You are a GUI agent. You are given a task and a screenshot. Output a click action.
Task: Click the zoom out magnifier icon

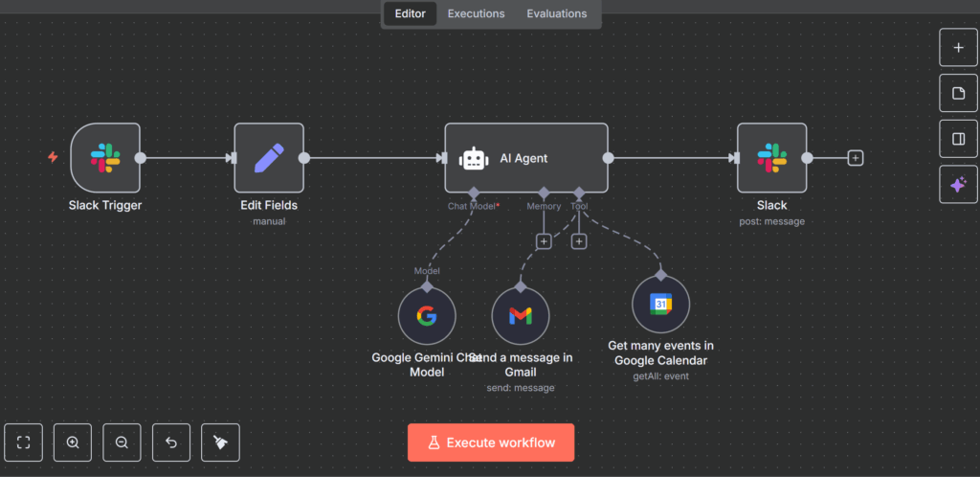(122, 443)
